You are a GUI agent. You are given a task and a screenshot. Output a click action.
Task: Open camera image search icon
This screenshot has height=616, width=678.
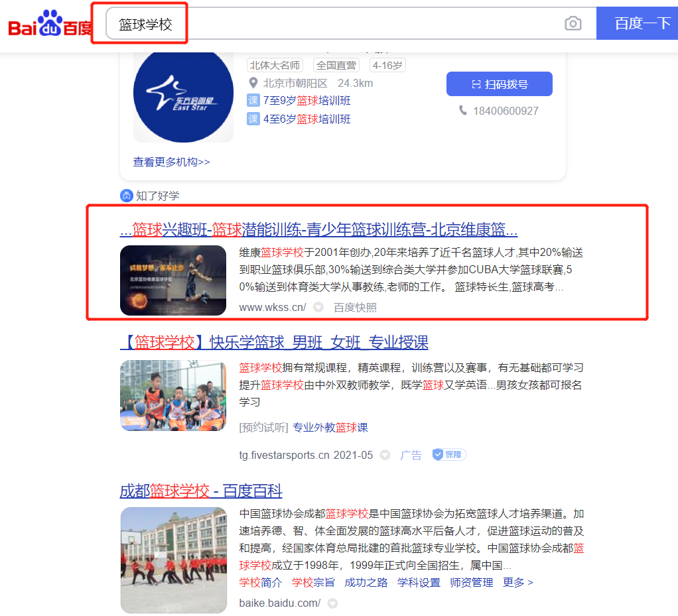click(x=573, y=23)
